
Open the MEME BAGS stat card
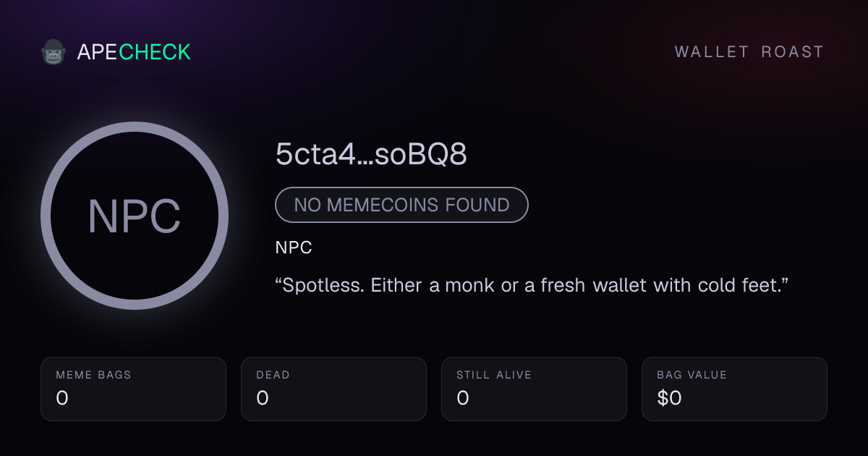[133, 389]
